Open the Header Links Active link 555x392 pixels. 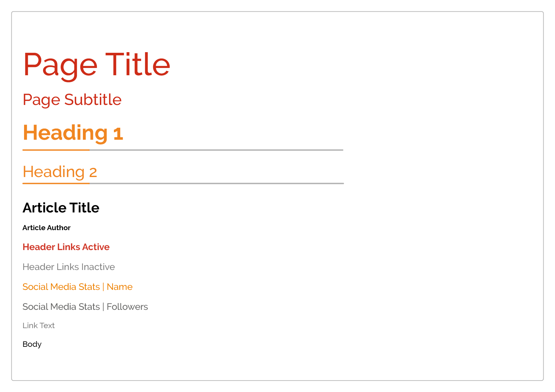pyautogui.click(x=66, y=247)
